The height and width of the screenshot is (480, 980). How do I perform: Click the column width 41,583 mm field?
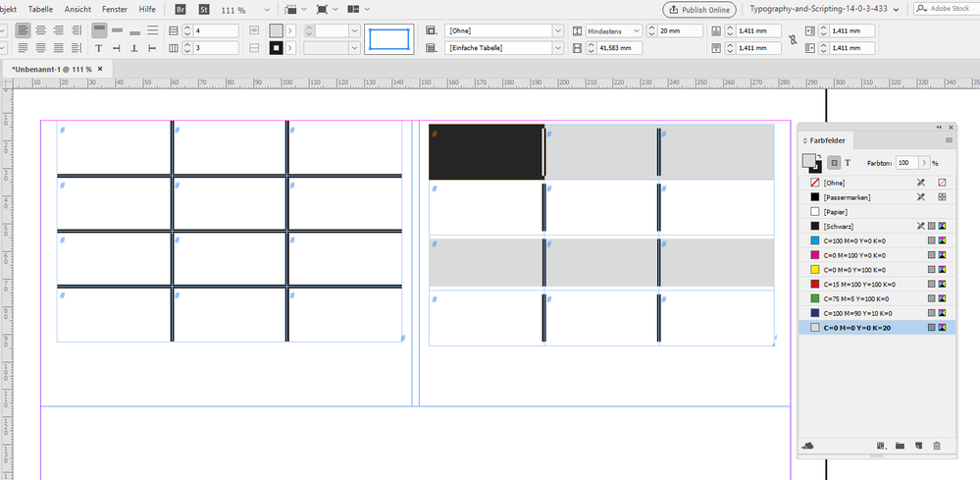(619, 48)
